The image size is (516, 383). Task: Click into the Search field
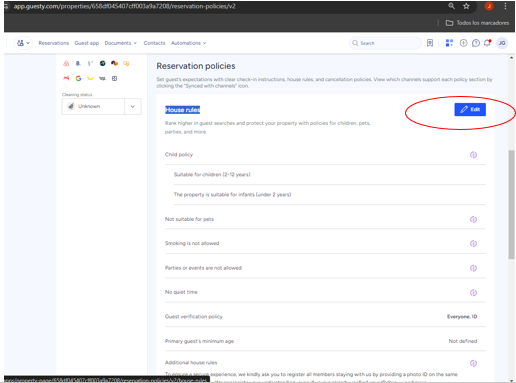pos(385,43)
